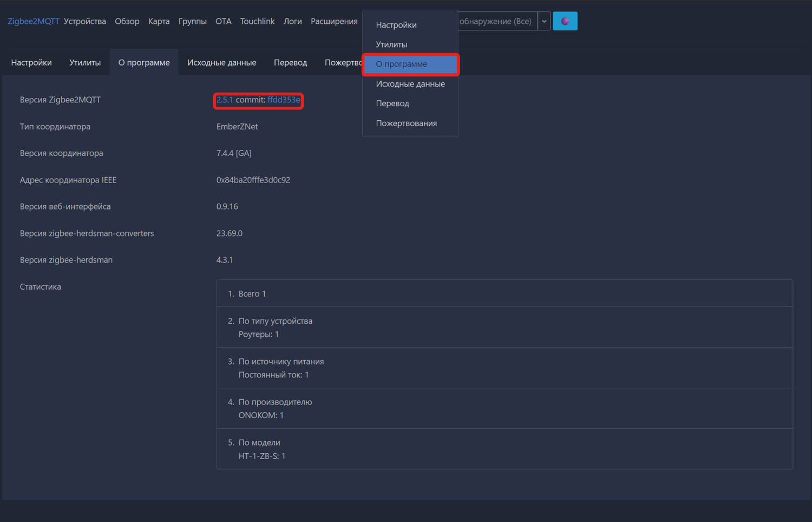Screen dimensions: 812x522
Task: Expand the arrow next to the обнаружение (Все) button
Action: pos(544,21)
